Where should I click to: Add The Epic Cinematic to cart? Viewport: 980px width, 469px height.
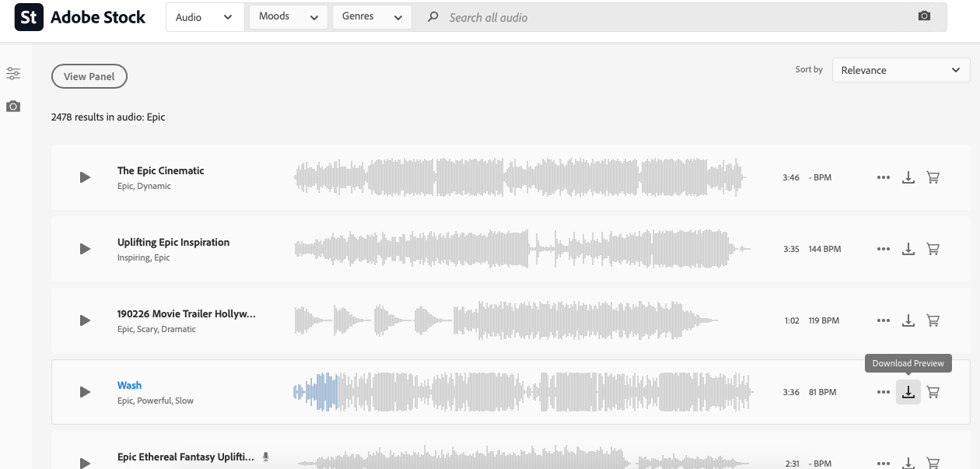pyautogui.click(x=933, y=177)
